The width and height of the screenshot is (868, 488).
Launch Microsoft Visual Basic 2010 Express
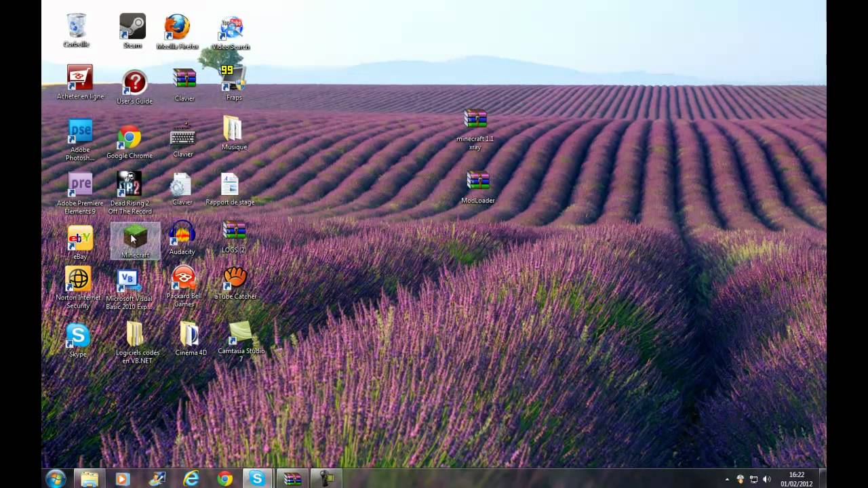(129, 290)
